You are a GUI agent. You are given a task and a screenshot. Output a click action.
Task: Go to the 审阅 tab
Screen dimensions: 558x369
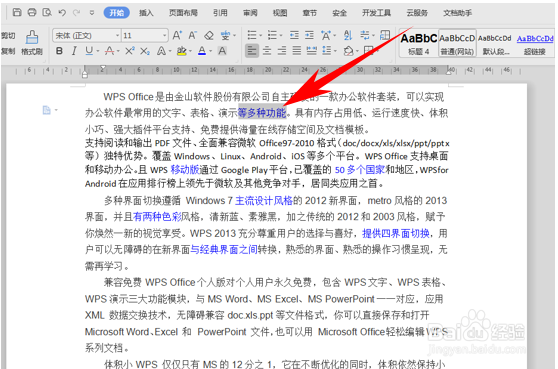(x=250, y=13)
